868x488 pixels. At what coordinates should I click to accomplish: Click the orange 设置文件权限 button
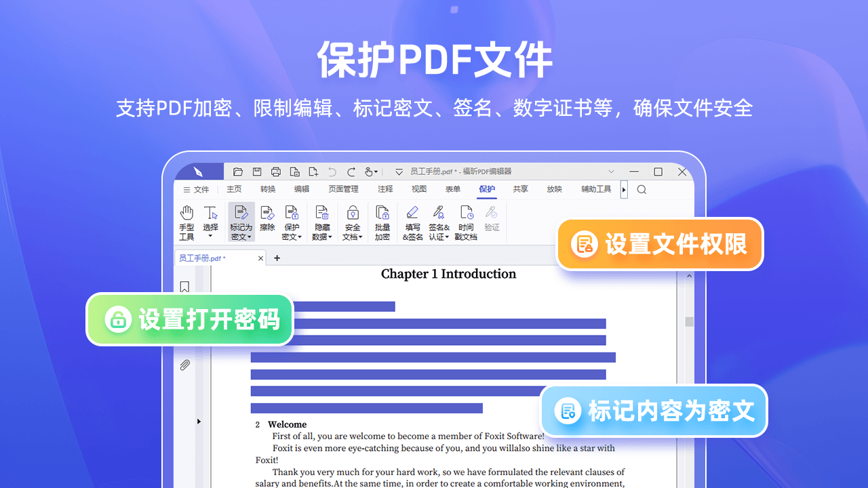click(x=660, y=244)
